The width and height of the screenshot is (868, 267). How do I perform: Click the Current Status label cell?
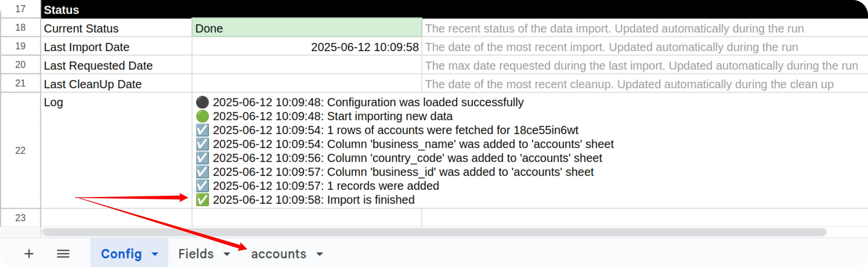point(116,28)
